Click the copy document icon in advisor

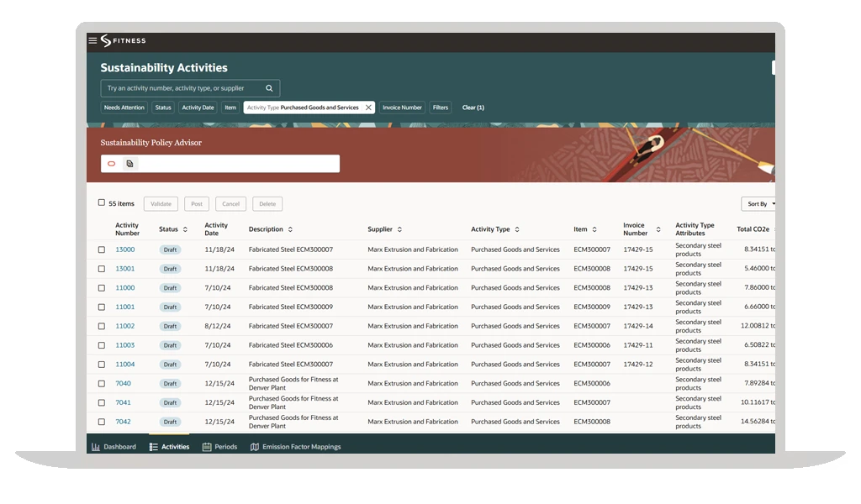(129, 164)
